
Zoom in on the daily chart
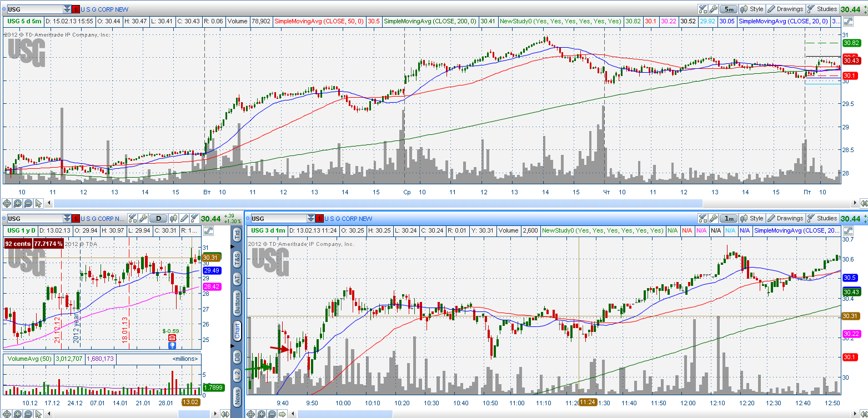tap(17, 414)
